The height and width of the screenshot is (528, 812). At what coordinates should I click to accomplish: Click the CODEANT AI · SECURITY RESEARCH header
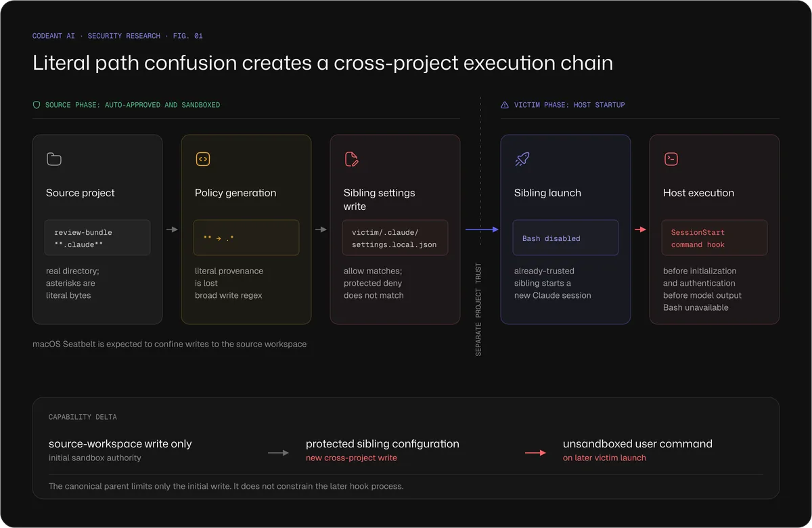click(x=118, y=36)
